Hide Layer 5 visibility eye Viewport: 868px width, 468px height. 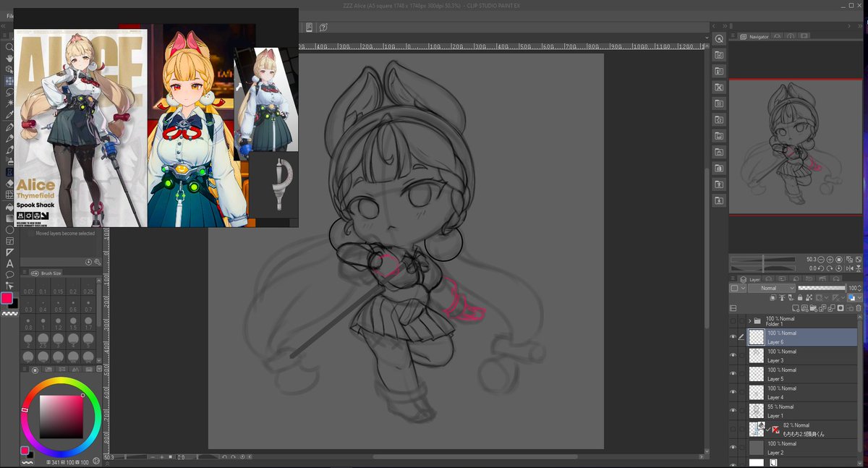pyautogui.click(x=733, y=374)
